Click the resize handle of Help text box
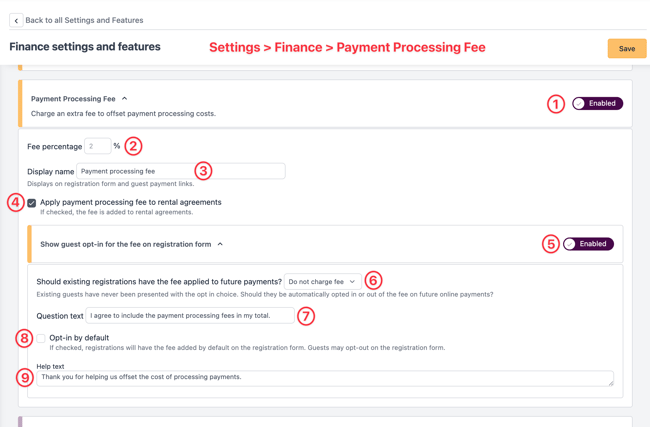The width and height of the screenshot is (650, 427). click(x=611, y=383)
